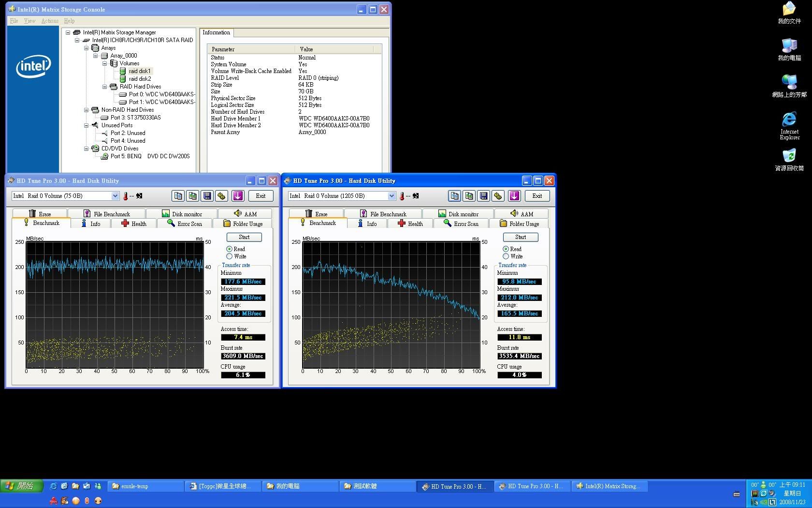Collapse RAID Hard Drives tree node
Viewport: 812px width, 508px height.
[104, 87]
